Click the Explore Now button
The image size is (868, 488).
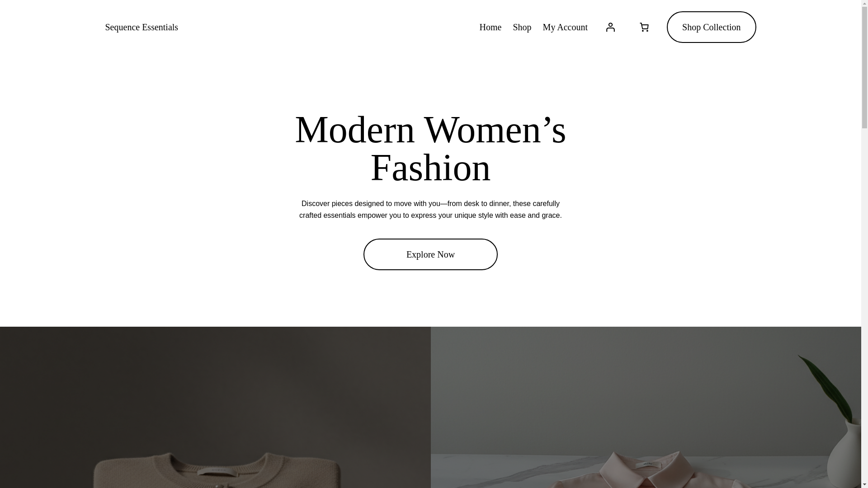pos(430,254)
